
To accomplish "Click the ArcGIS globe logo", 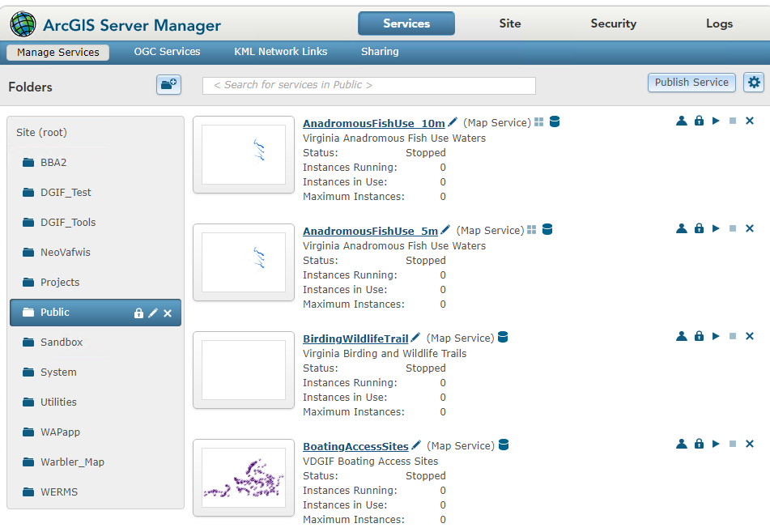I will click(x=23, y=24).
